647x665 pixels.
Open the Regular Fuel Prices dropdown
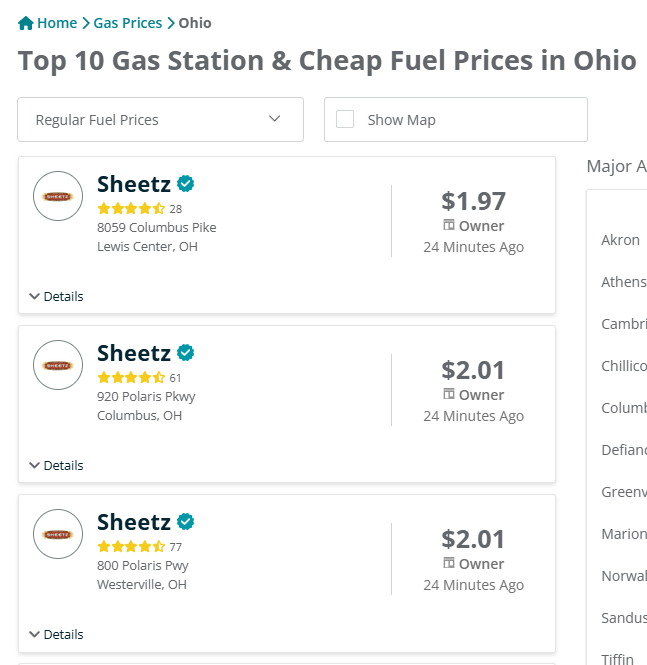pos(160,120)
